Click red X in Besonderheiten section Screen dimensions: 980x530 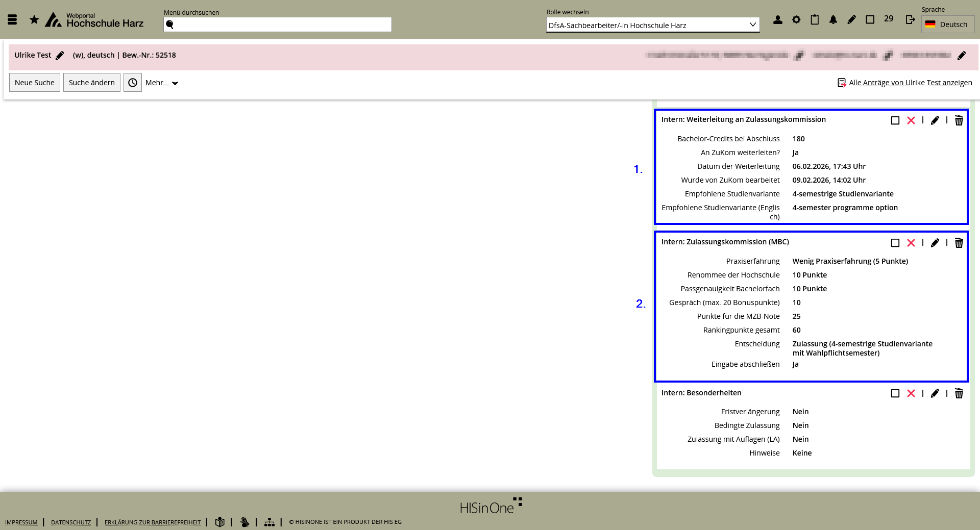coord(911,393)
